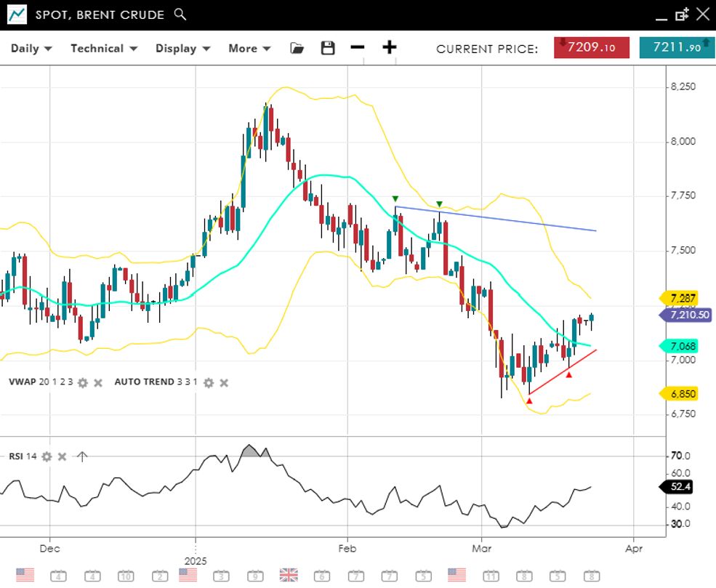
Task: Click the red sell price 7209.10
Action: [593, 48]
